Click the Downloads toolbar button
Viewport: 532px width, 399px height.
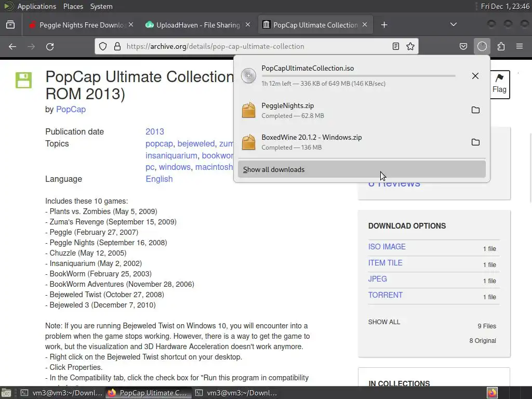pos(482,46)
